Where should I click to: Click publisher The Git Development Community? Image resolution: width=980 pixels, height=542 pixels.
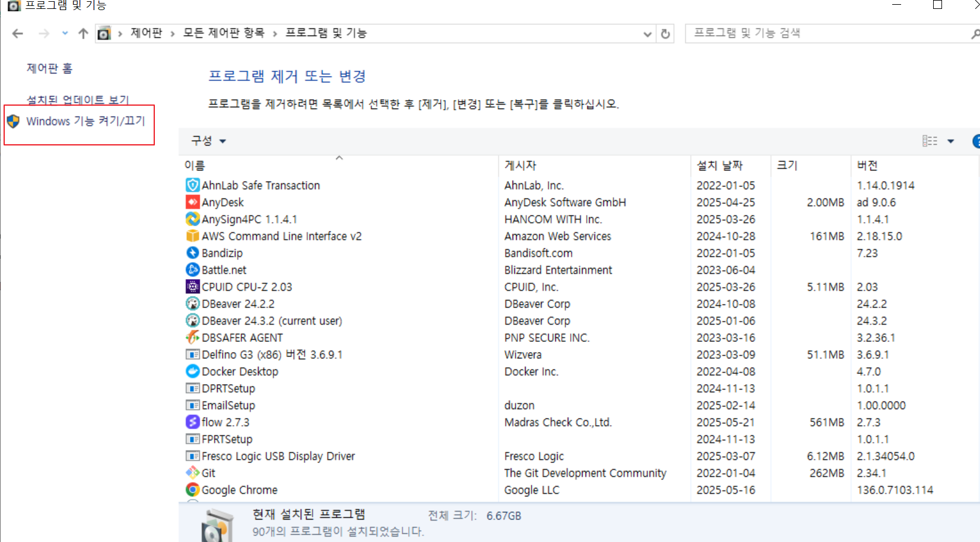[586, 473]
